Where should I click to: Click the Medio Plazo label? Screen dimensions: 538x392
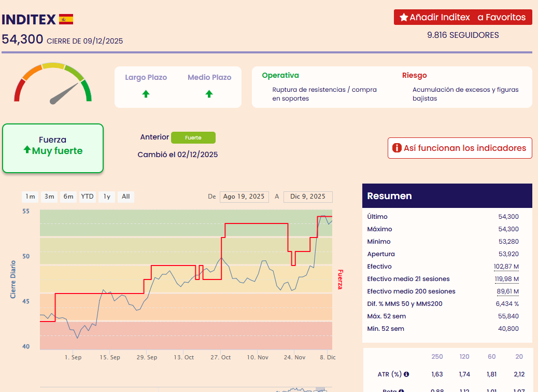209,77
